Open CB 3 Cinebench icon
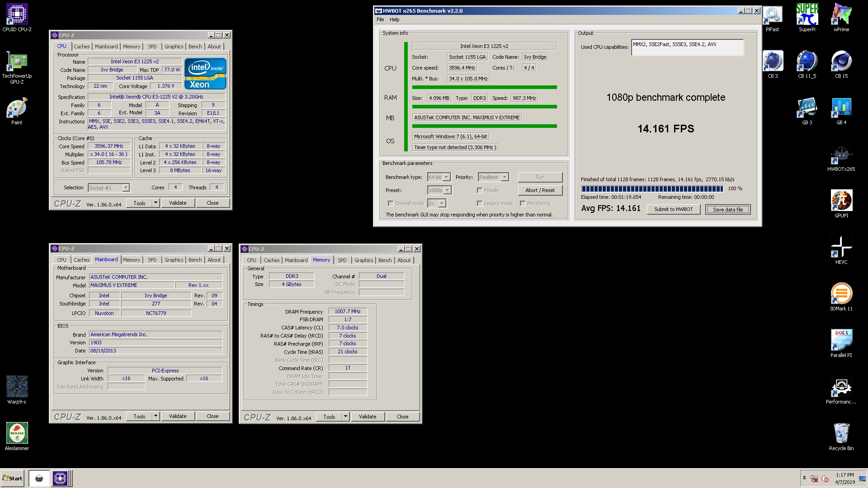Viewport: 868px width, 488px height. (x=773, y=65)
